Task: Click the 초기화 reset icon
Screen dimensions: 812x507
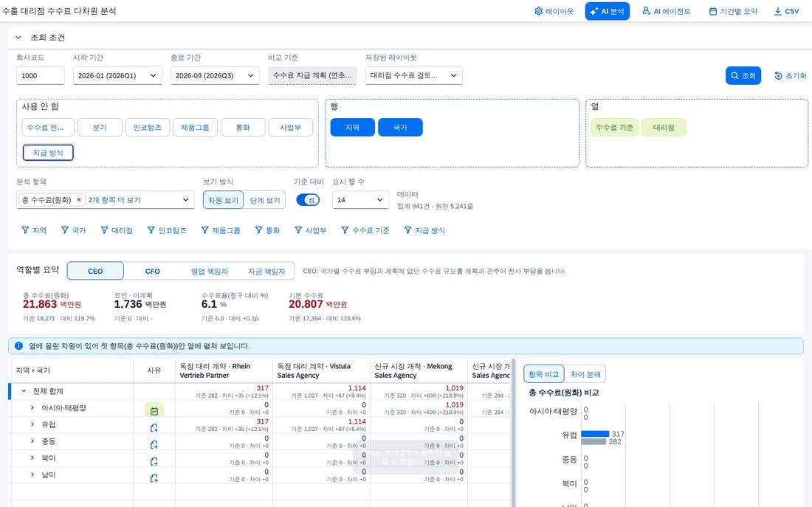Action: [778, 75]
